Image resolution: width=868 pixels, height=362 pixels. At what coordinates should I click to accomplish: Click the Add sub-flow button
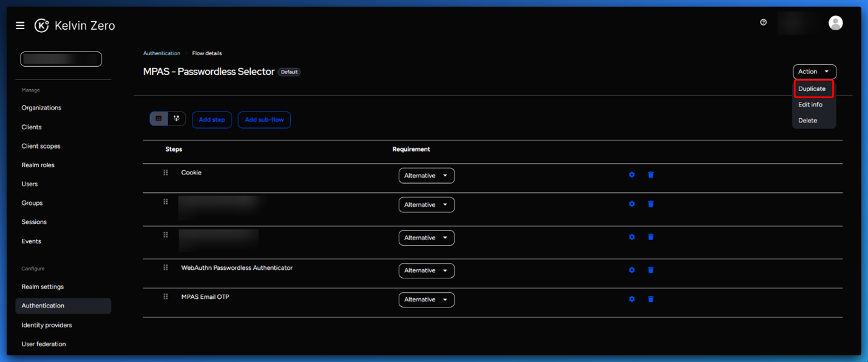264,120
